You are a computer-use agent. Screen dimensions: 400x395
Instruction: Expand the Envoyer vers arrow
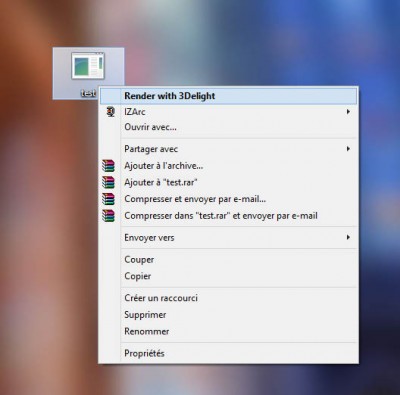click(x=348, y=237)
